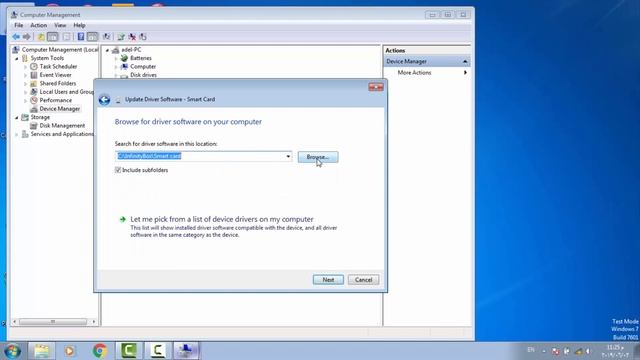The image size is (640, 360).
Task: Click the blue back arrow in Update Driver dialog
Action: [104, 100]
